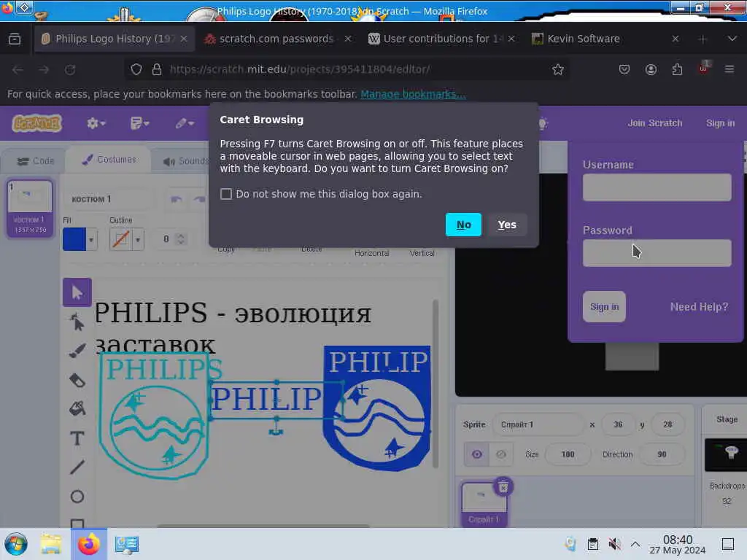Open Windows Start button
747x560 pixels.
click(x=16, y=544)
